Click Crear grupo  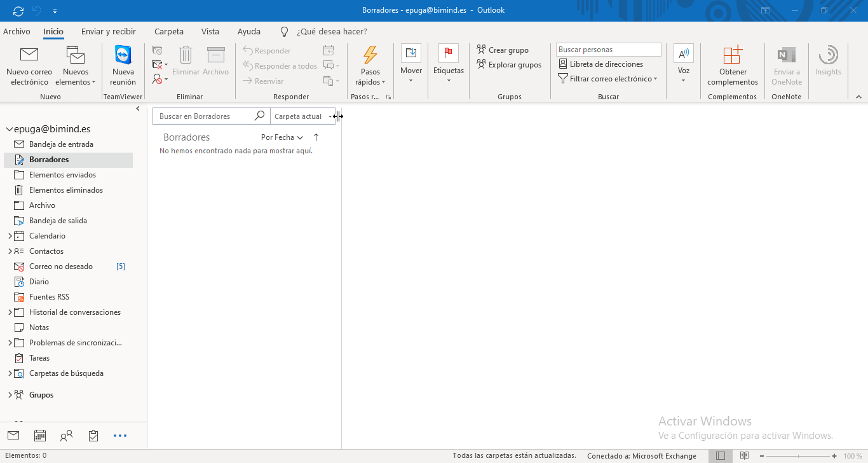pyautogui.click(x=503, y=50)
